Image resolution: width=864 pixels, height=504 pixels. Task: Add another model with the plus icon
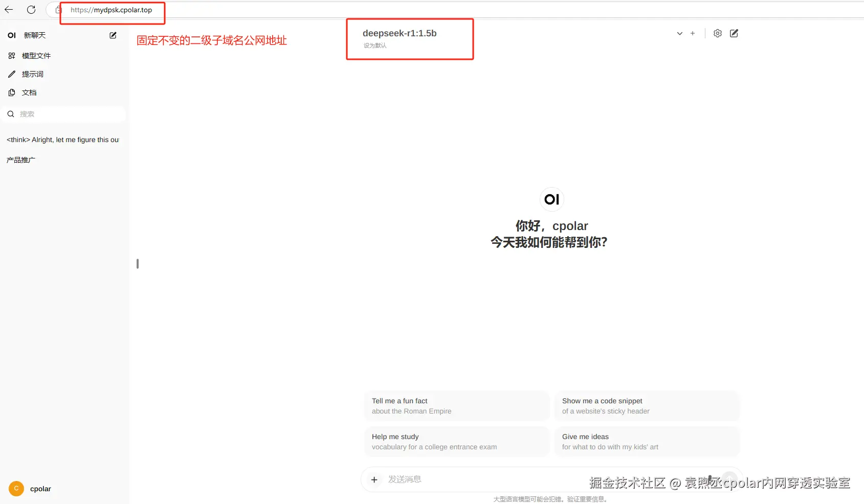(x=693, y=33)
